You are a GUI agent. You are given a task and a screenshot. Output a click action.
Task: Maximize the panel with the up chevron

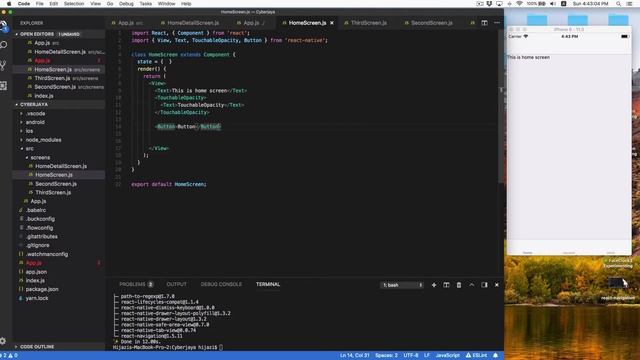tap(471, 285)
